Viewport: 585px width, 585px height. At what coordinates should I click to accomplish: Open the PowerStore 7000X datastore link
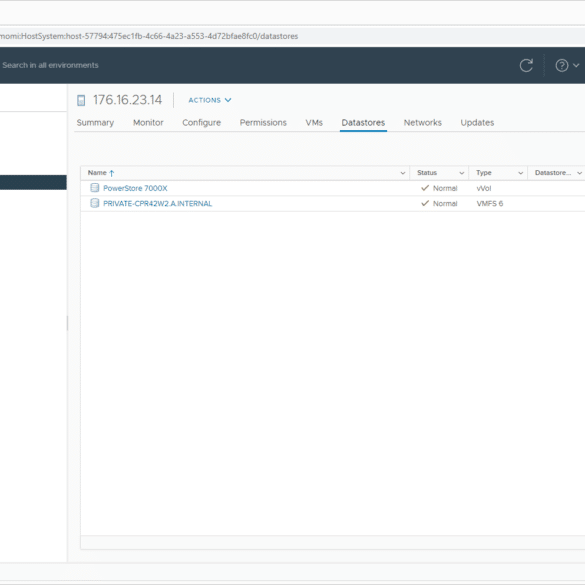(135, 188)
